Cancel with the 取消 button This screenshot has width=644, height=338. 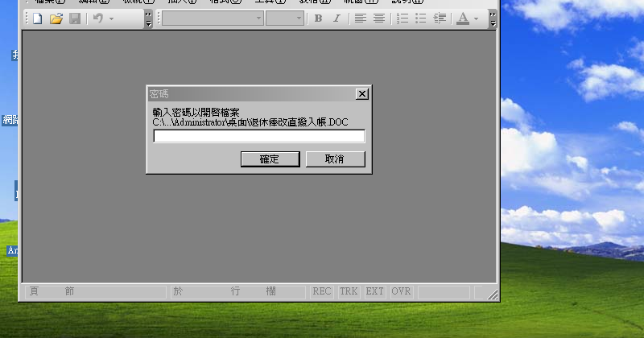(x=335, y=159)
